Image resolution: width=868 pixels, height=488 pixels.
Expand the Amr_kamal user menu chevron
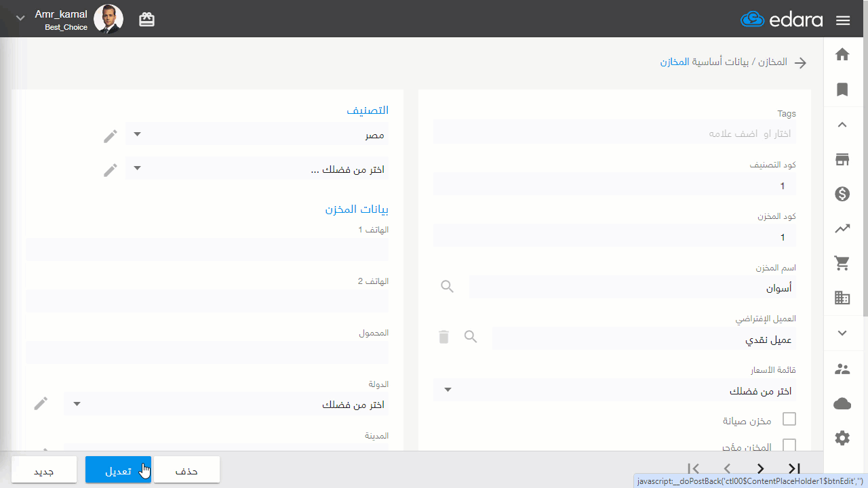pos(20,18)
